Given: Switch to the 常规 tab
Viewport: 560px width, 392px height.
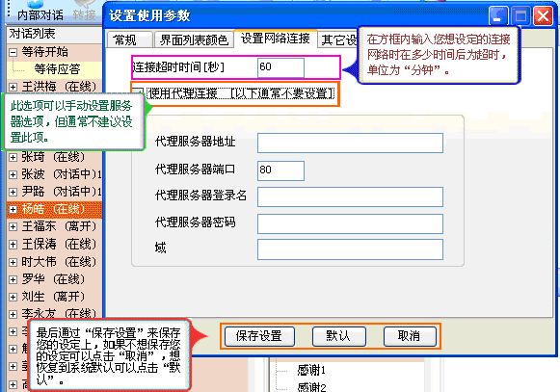Looking at the screenshot, I should pos(129,39).
